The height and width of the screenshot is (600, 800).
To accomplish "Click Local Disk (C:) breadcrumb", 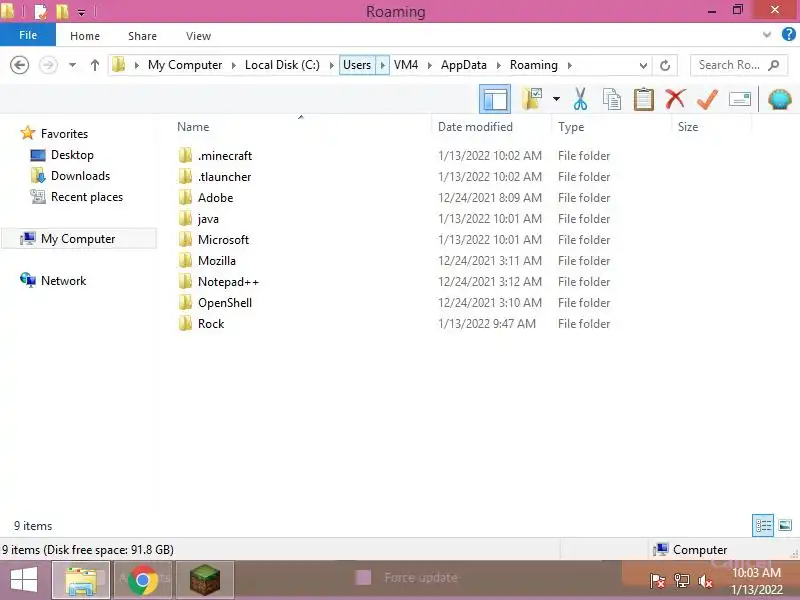I will pos(282,65).
